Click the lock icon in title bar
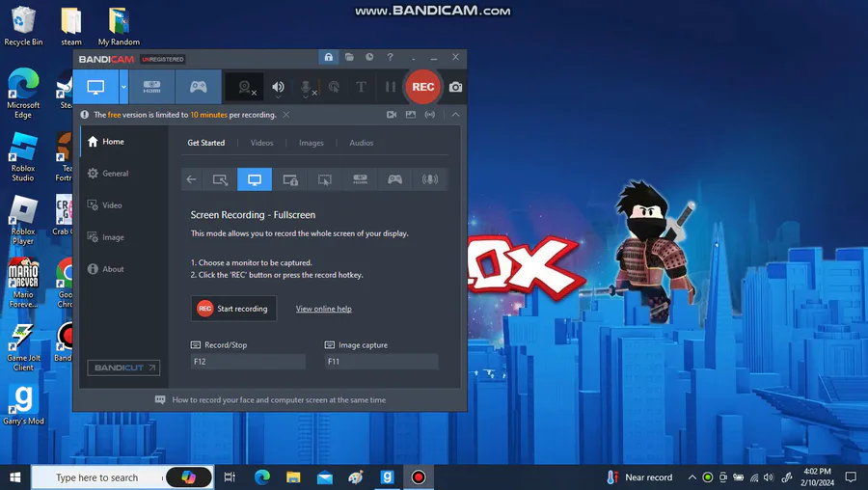Viewport: 868px width, 490px height. coord(328,57)
